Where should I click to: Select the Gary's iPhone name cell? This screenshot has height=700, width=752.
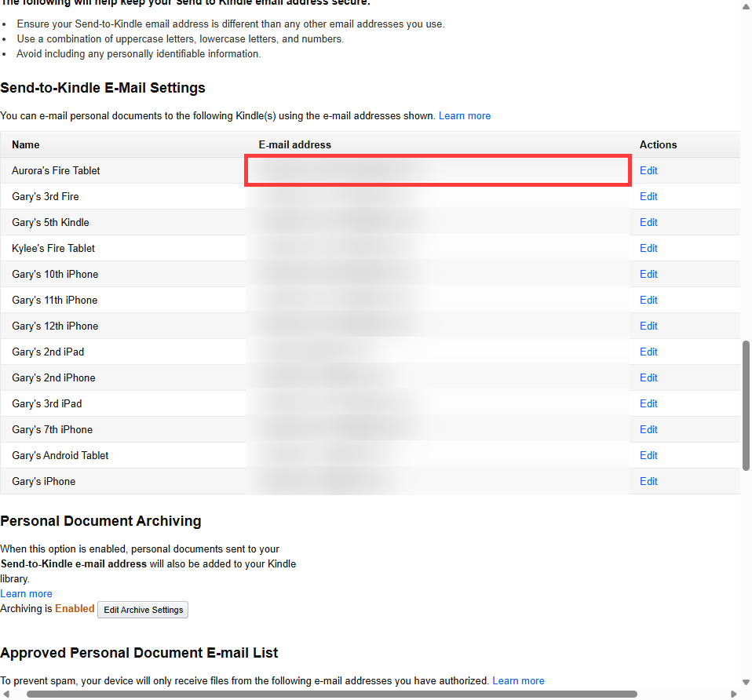pyautogui.click(x=122, y=481)
